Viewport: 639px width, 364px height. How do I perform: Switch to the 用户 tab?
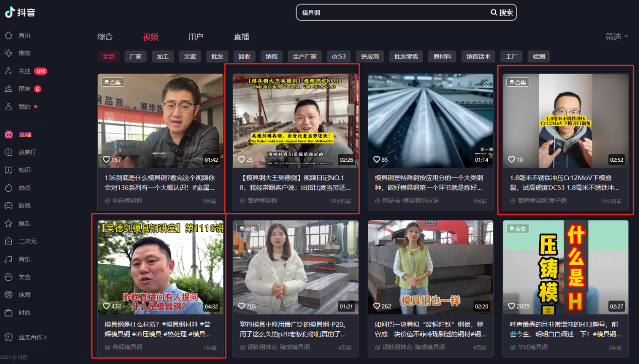coord(196,37)
